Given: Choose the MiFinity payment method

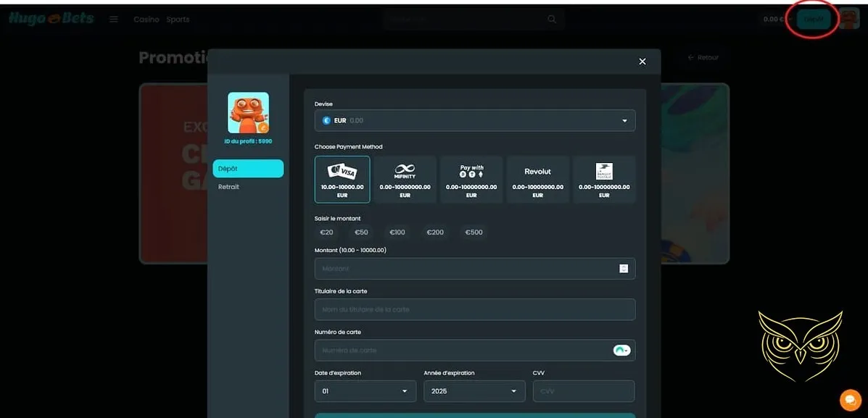Looking at the screenshot, I should coord(405,179).
